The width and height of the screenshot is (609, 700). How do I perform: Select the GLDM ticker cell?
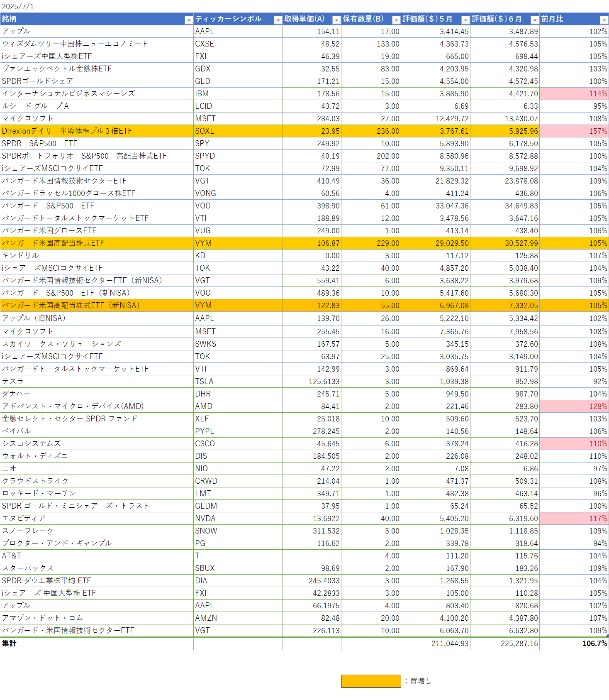click(238, 506)
